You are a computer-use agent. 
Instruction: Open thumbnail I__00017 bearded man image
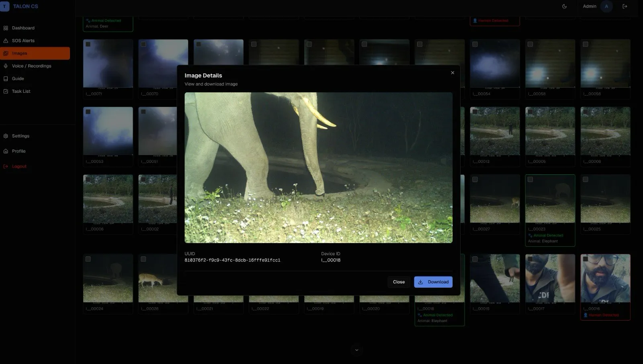[x=550, y=278]
